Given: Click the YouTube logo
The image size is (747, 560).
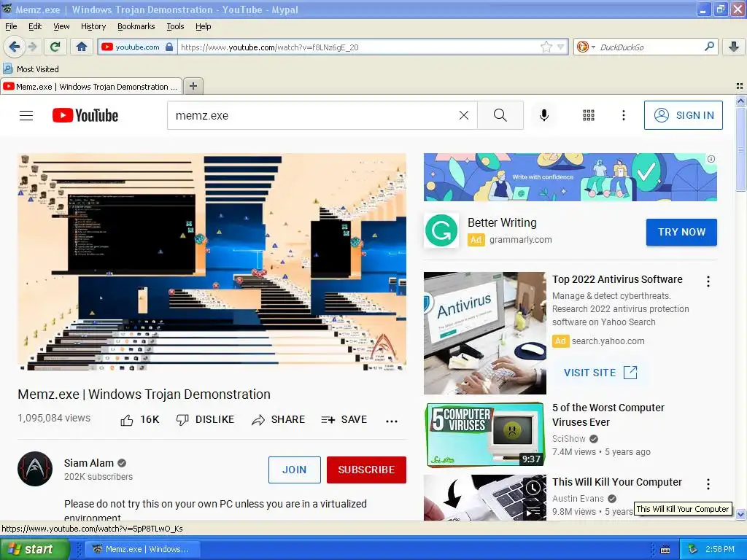Looking at the screenshot, I should point(85,115).
